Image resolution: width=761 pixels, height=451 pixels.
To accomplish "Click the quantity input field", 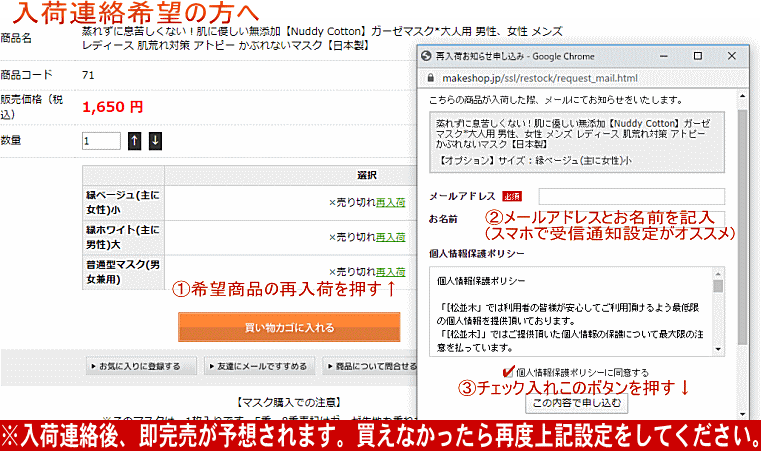I will (x=101, y=141).
